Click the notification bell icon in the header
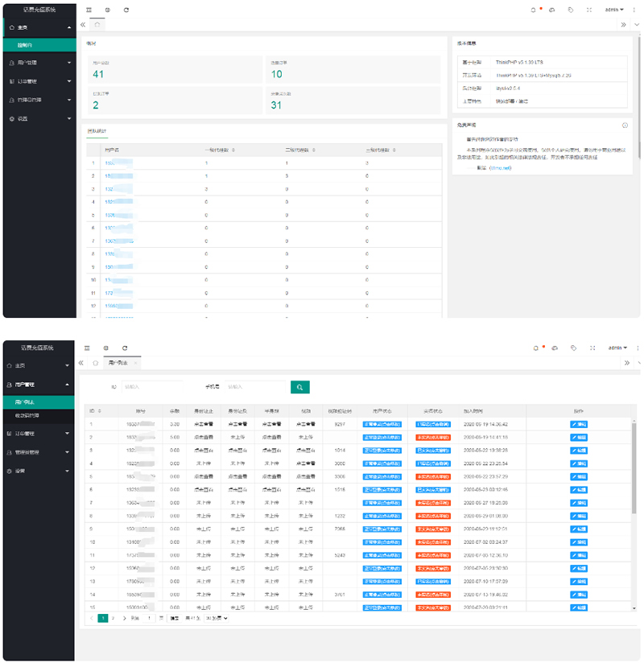 [533, 10]
